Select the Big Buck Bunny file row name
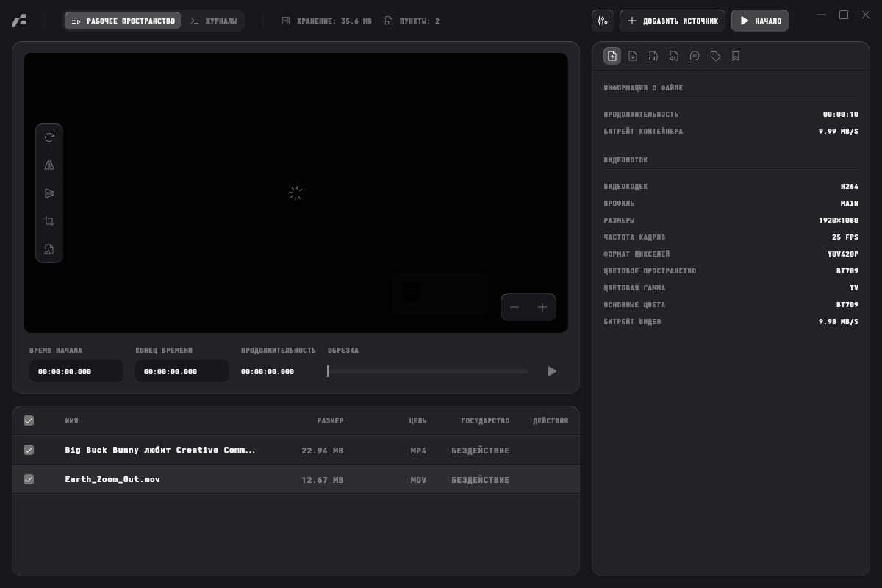This screenshot has width=882, height=588. point(160,450)
